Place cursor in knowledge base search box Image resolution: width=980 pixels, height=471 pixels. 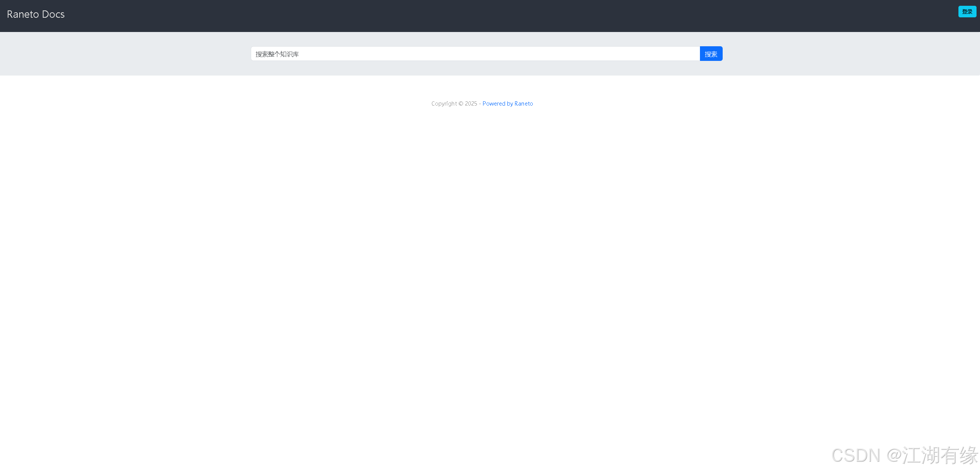point(475,54)
